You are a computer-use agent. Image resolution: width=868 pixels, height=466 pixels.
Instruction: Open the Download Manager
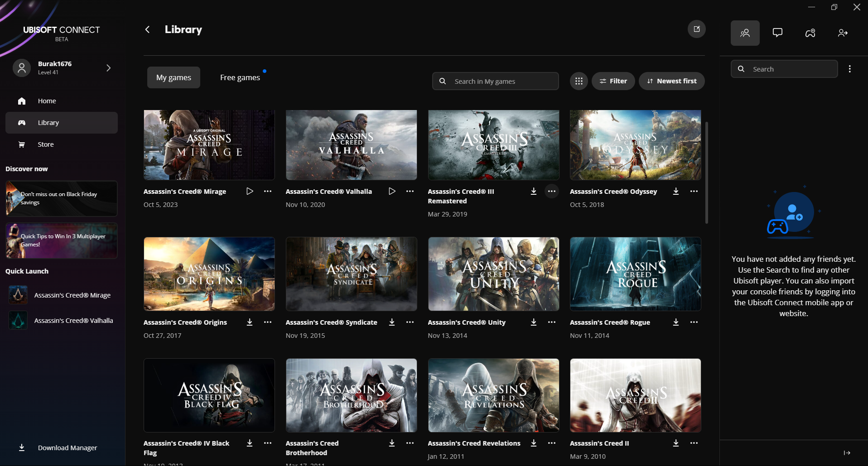[62, 448]
